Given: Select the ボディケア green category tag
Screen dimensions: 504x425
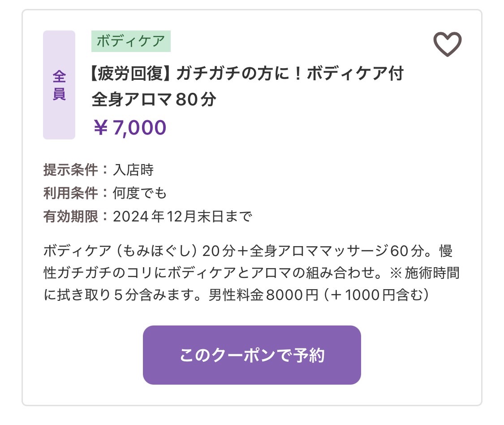Looking at the screenshot, I should tap(131, 41).
